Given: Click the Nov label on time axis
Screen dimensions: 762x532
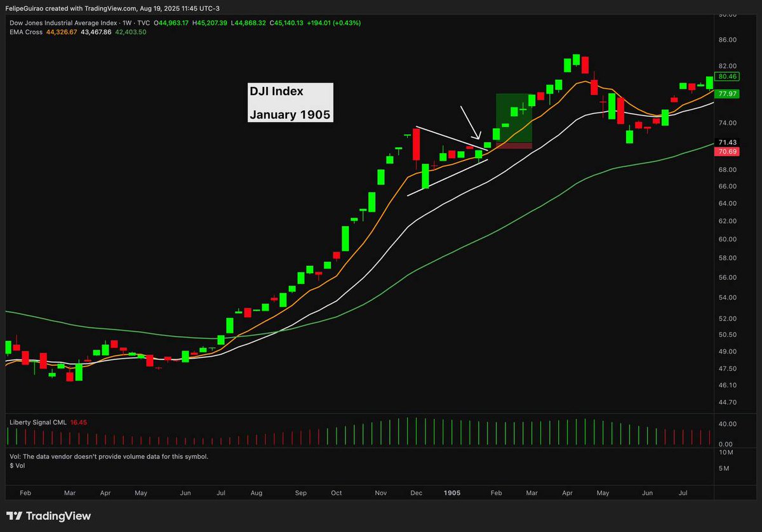Looking at the screenshot, I should [x=381, y=493].
